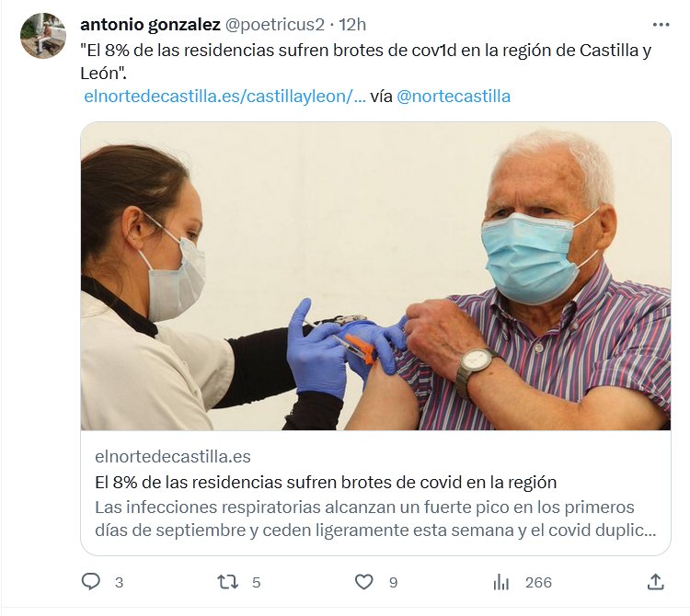Open the @poetricus2 handle

[274, 25]
